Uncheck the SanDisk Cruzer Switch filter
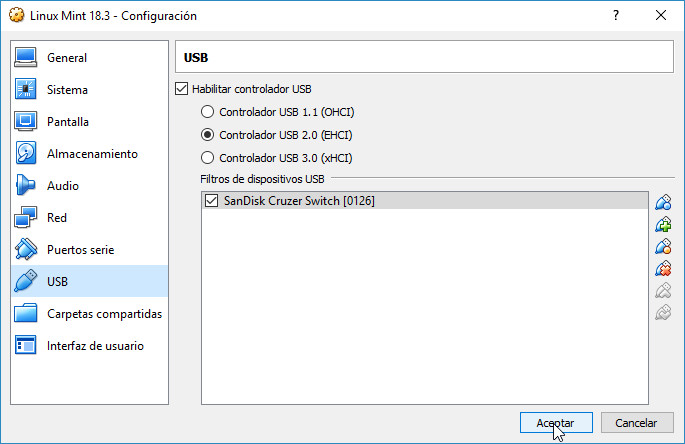The image size is (685, 444). (x=211, y=201)
